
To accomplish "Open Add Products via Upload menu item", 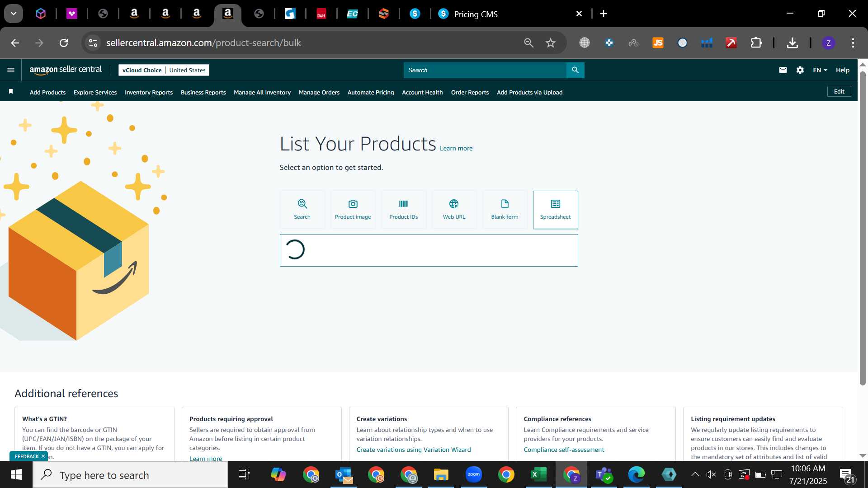I will click(x=529, y=92).
